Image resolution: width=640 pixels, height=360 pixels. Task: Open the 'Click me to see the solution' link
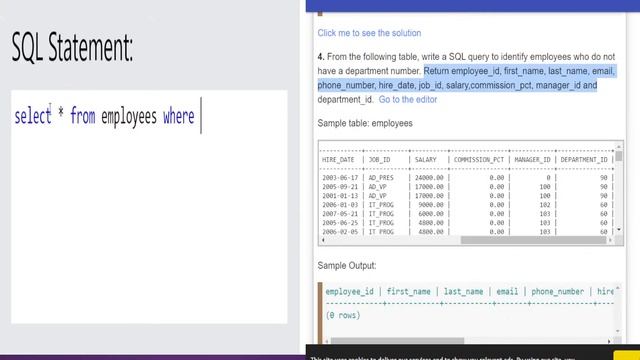click(x=369, y=33)
